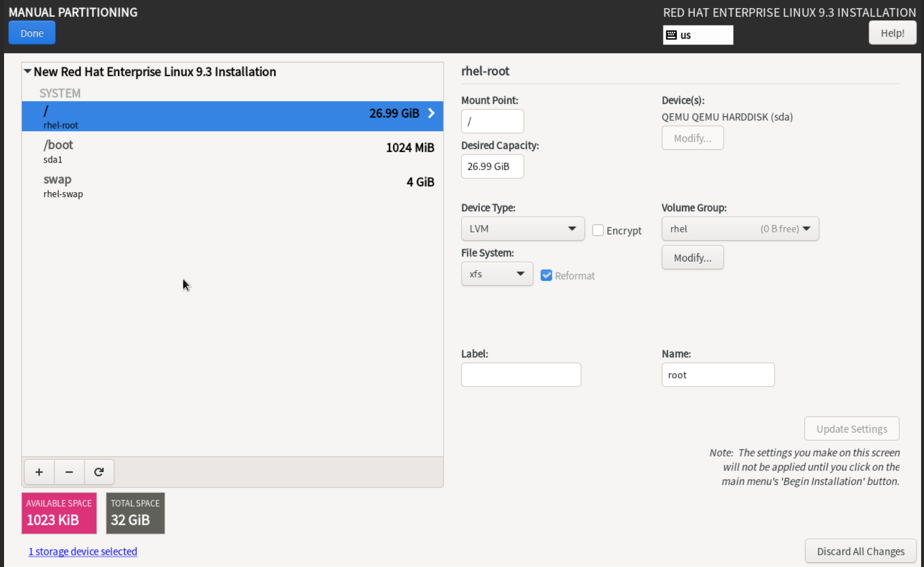Toggle the Reformat checkbox

(x=546, y=275)
